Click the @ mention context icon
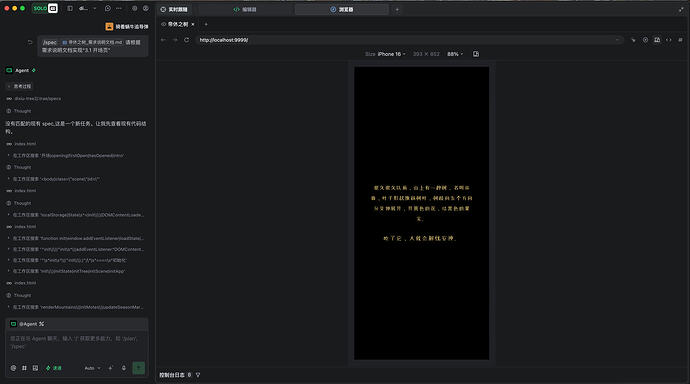This screenshot has height=384, width=690. point(13,368)
